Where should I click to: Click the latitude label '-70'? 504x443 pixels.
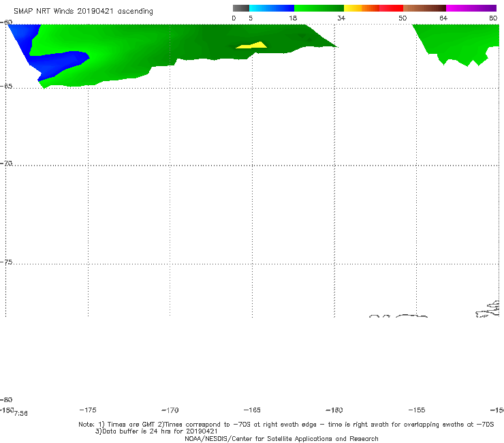coord(6,164)
